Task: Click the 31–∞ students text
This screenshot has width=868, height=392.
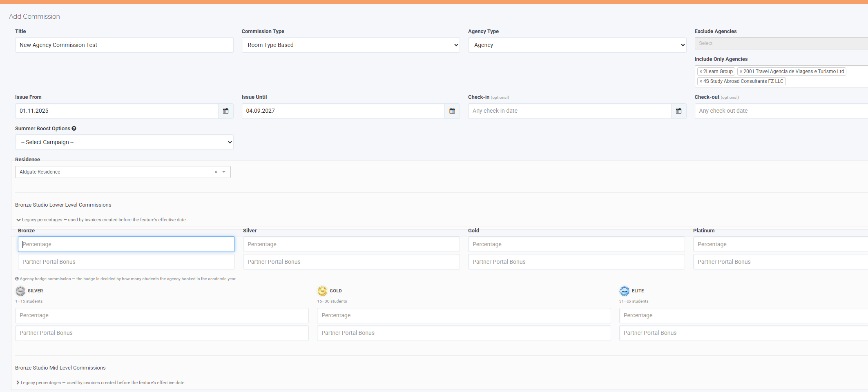Action: click(634, 301)
